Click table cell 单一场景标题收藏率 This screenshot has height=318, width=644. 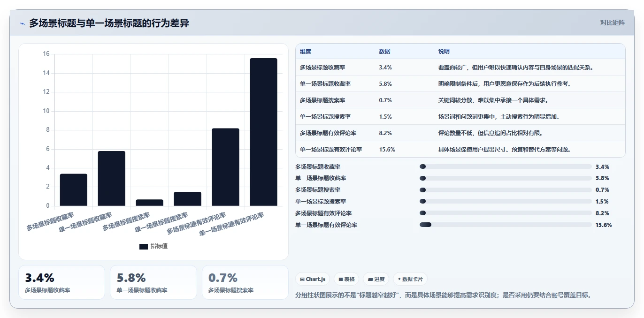(325, 84)
